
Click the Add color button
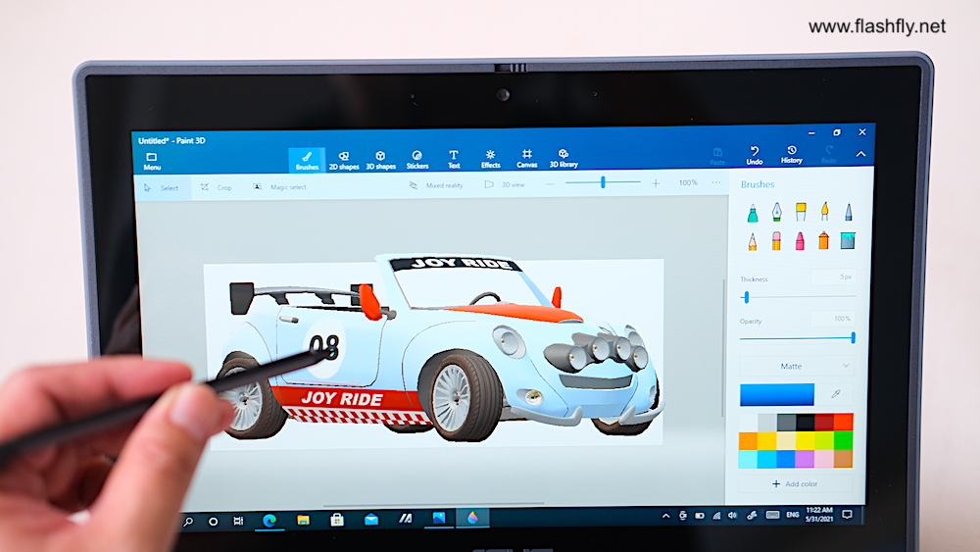pyautogui.click(x=796, y=483)
